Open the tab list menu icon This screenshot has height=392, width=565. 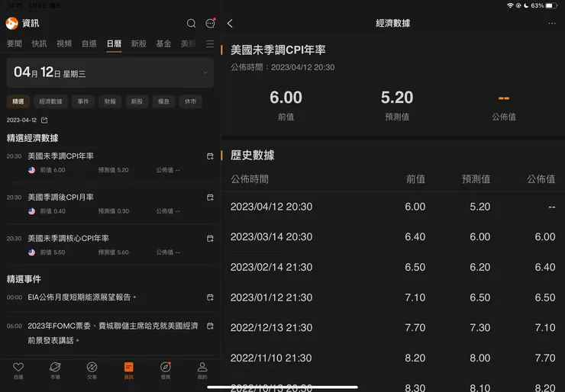(x=210, y=44)
